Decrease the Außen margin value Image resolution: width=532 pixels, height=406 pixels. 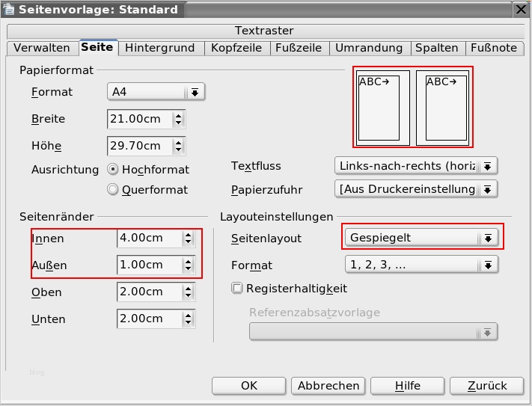(189, 269)
